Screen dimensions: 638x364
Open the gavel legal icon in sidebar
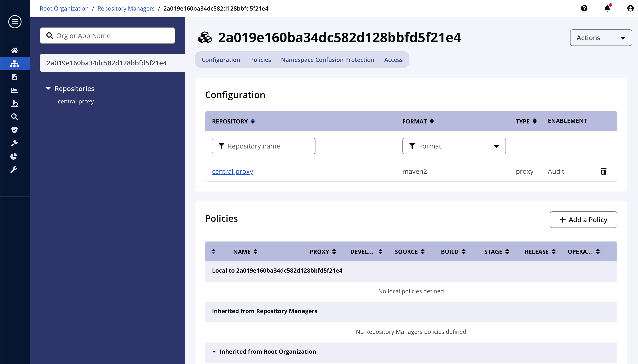[x=14, y=143]
